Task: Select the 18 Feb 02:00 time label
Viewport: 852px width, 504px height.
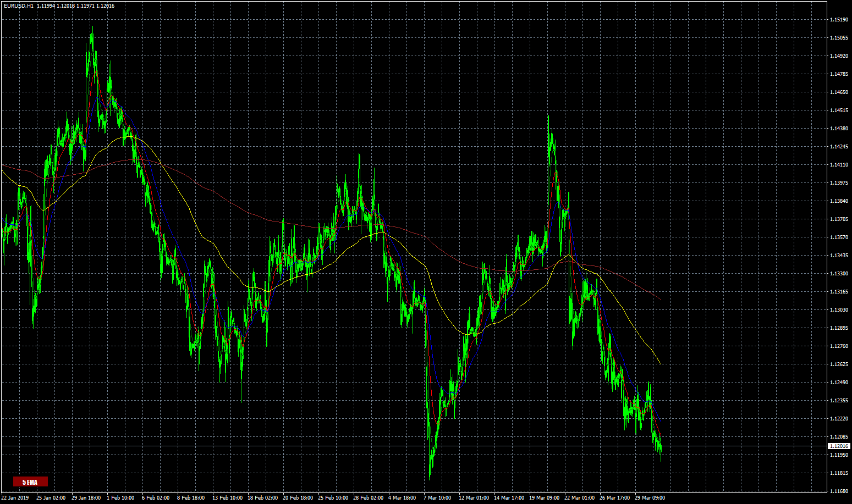Action: (262, 498)
